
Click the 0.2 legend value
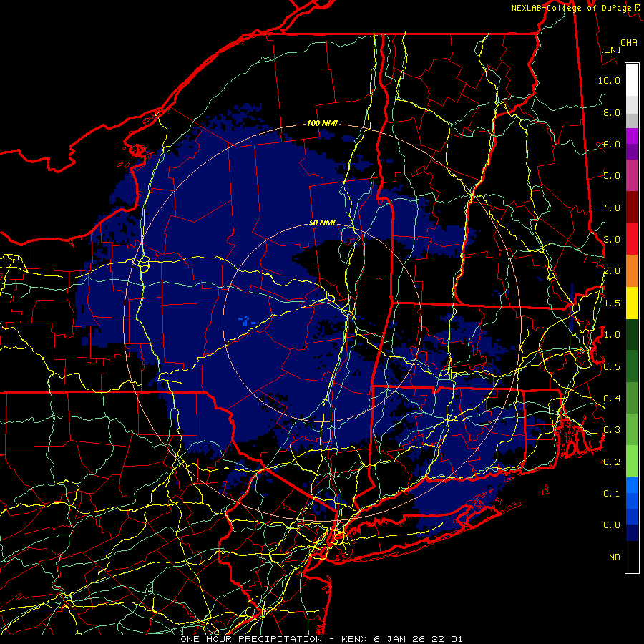(x=612, y=462)
